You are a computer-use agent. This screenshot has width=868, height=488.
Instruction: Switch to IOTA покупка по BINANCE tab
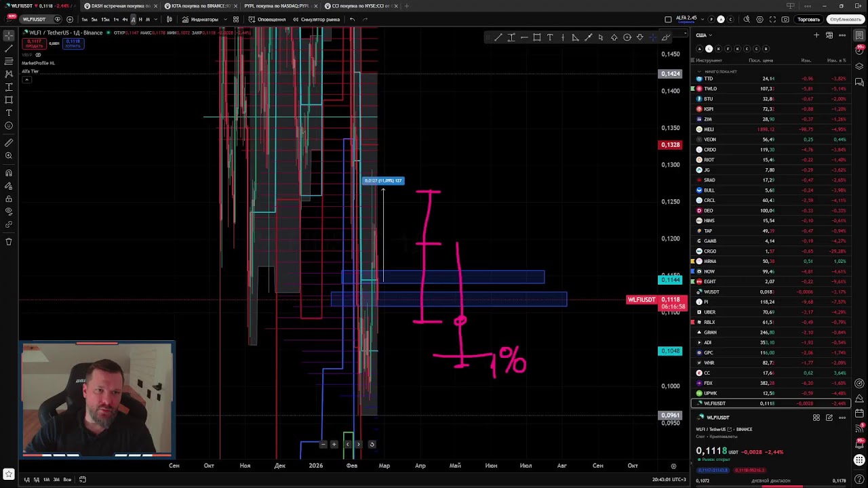(201, 6)
